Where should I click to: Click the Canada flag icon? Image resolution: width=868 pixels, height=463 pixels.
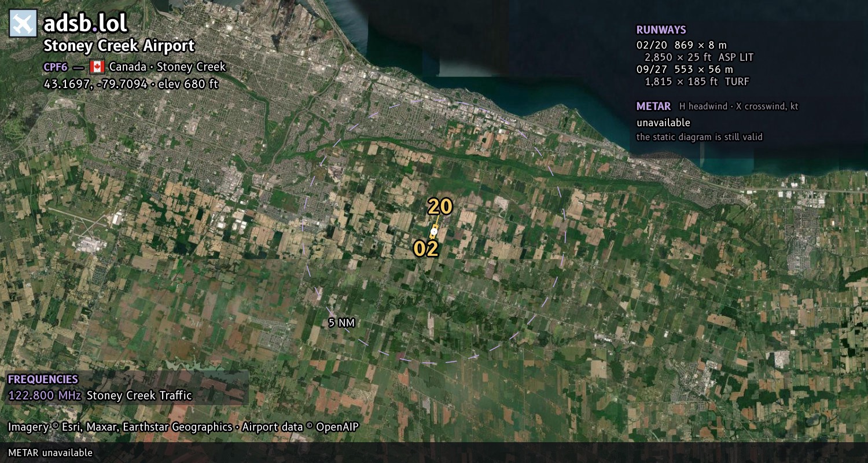[97, 67]
